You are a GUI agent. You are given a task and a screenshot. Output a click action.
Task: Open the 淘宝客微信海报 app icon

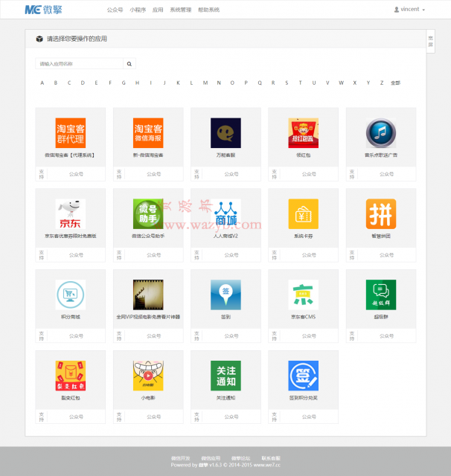[148, 133]
